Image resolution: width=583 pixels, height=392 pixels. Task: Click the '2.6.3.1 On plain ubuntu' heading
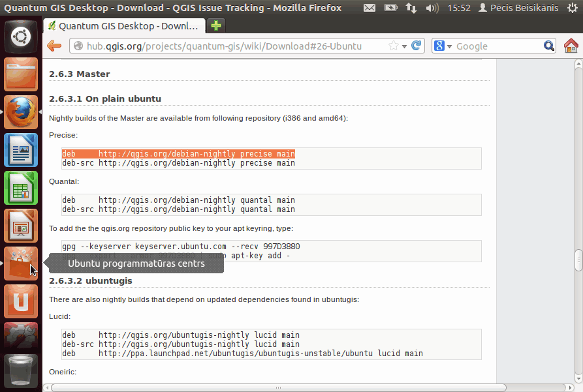tap(105, 99)
